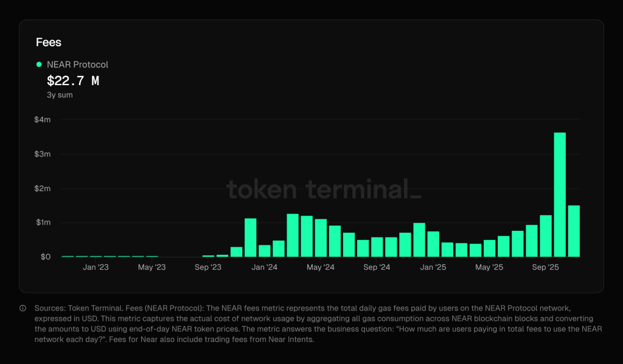Image resolution: width=623 pixels, height=364 pixels.
Task: Click the May '24 axis label
Action: point(321,266)
